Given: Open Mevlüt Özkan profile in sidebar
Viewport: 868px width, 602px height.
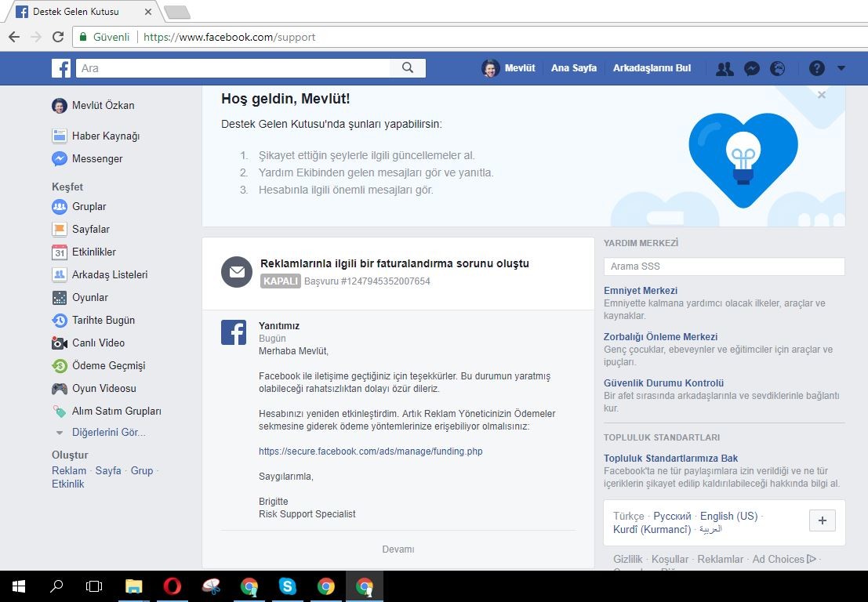Looking at the screenshot, I should point(93,105).
